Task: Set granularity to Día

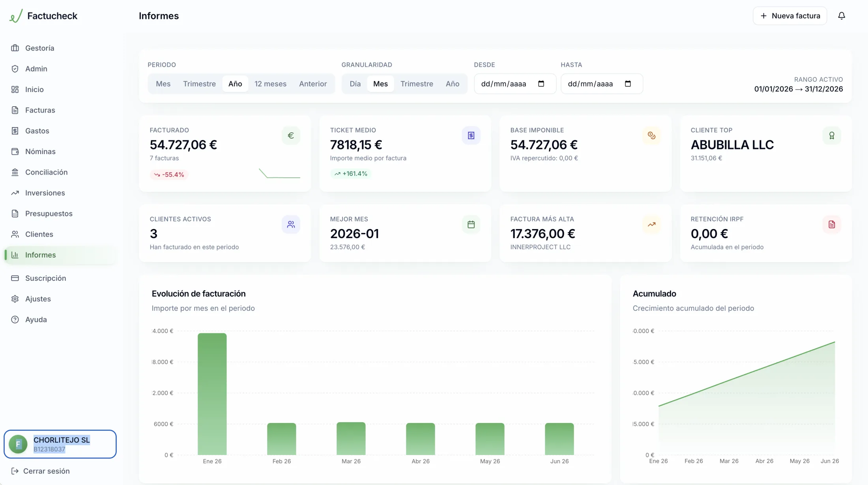Action: pos(355,84)
